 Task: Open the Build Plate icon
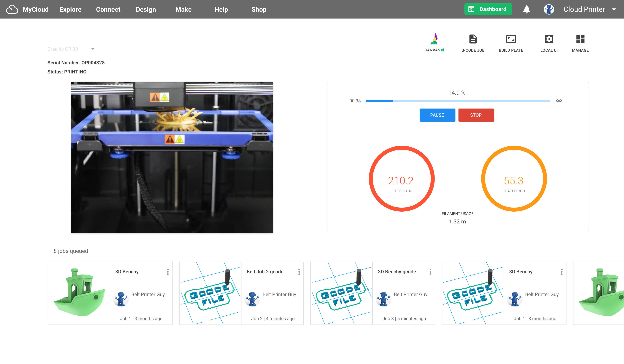click(511, 39)
